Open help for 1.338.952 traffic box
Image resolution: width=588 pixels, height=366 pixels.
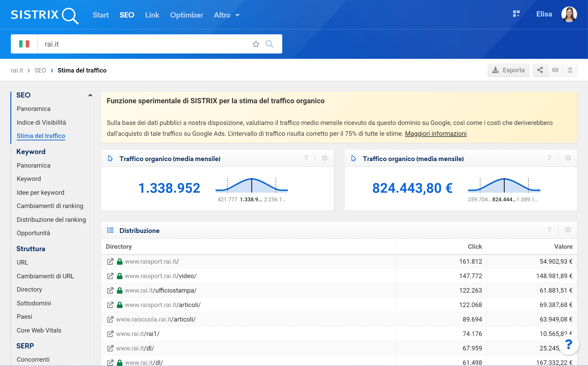306,158
